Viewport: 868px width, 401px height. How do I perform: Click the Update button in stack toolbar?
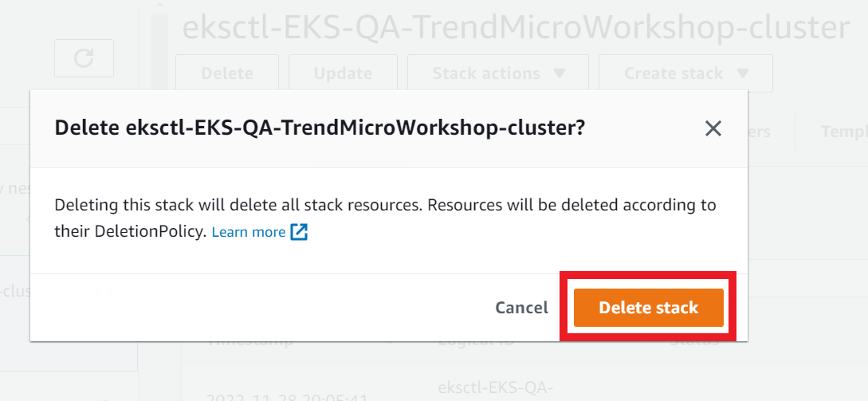(x=343, y=73)
